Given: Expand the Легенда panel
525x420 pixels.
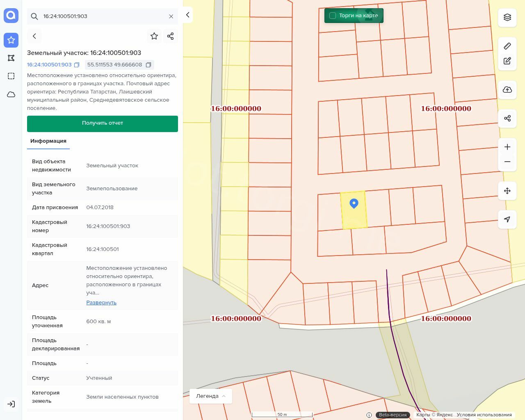Looking at the screenshot, I should pos(211,396).
